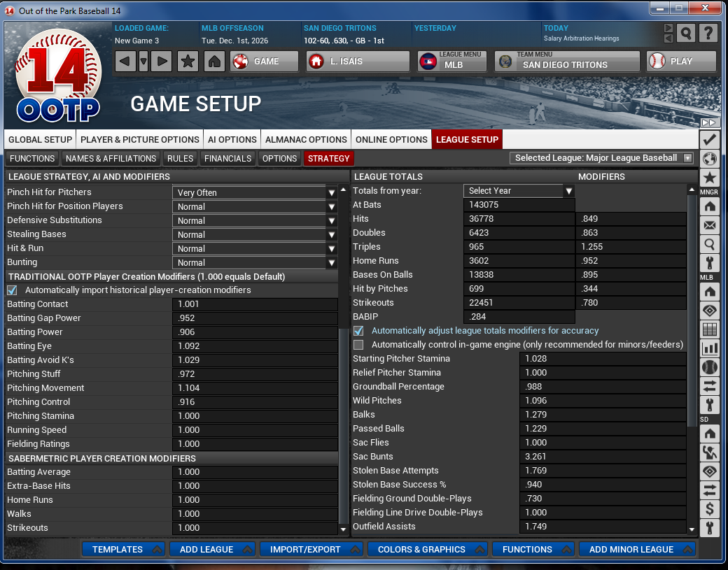Select the baseball icon in the MLB sidebar section
The width and height of the screenshot is (728, 570).
pos(710,367)
